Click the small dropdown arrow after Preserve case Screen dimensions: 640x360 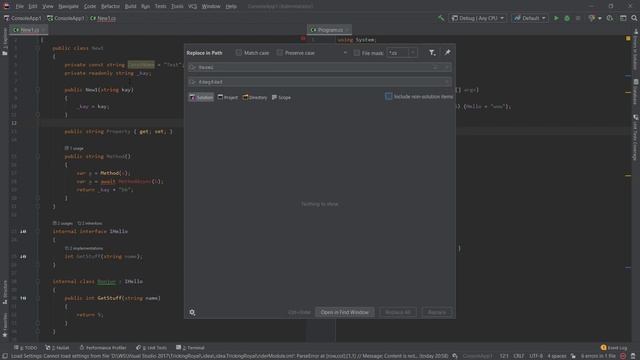[345, 53]
